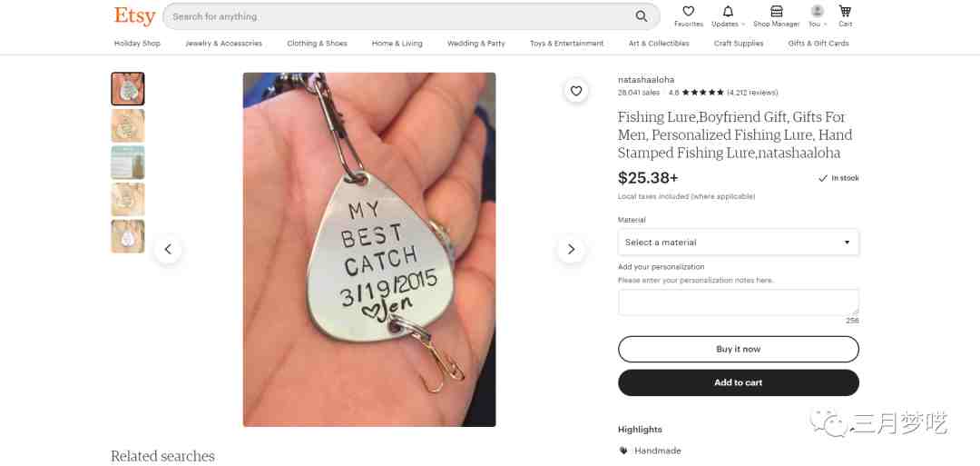
Task: Open the 4,212 reviews link
Action: point(752,93)
